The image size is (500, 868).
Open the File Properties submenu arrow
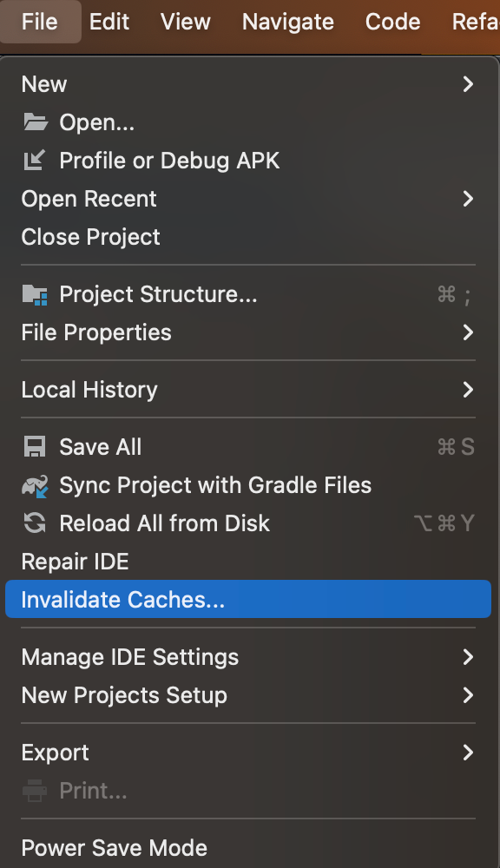pyautogui.click(x=468, y=332)
